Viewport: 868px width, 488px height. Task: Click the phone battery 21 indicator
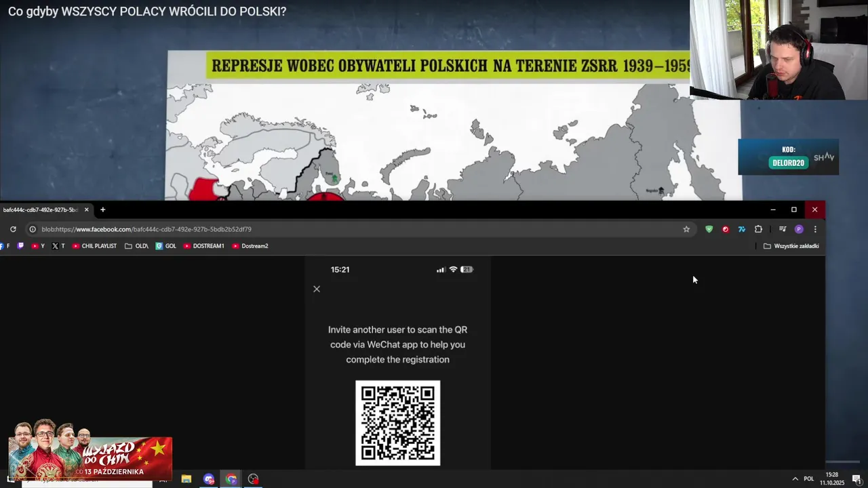[467, 270]
